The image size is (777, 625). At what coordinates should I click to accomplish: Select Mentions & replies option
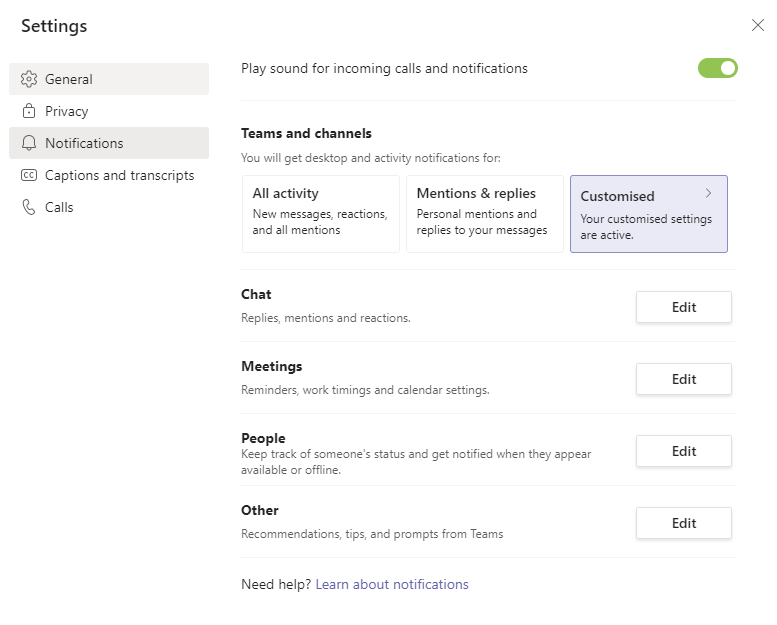tap(484, 213)
